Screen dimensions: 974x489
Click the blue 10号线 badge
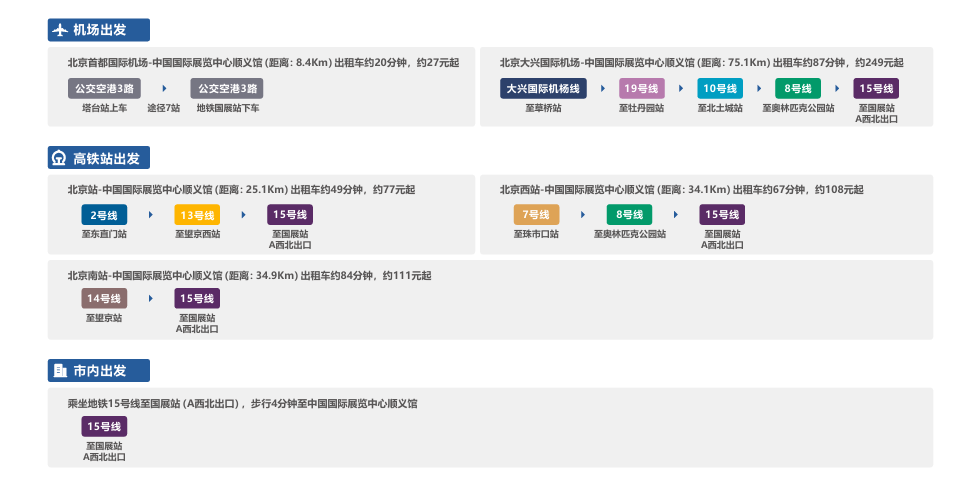click(x=720, y=89)
